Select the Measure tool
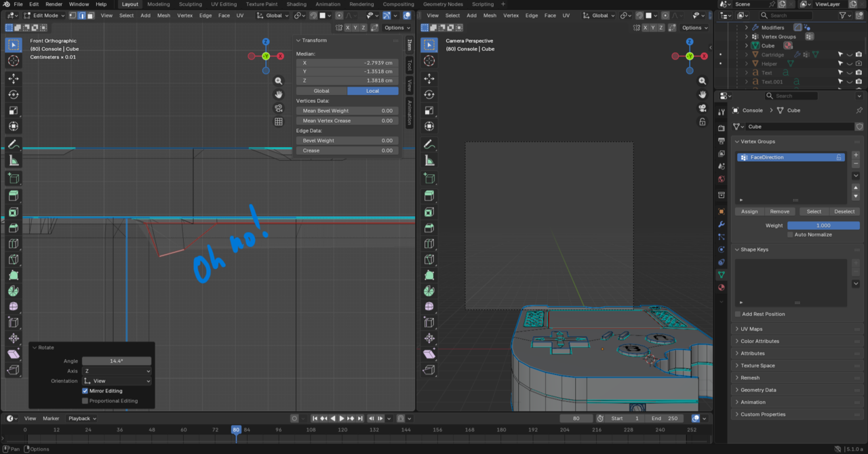 coord(14,161)
